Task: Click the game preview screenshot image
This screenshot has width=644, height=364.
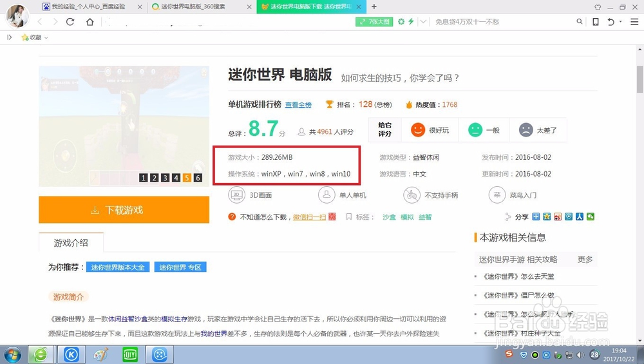Action: (x=124, y=126)
